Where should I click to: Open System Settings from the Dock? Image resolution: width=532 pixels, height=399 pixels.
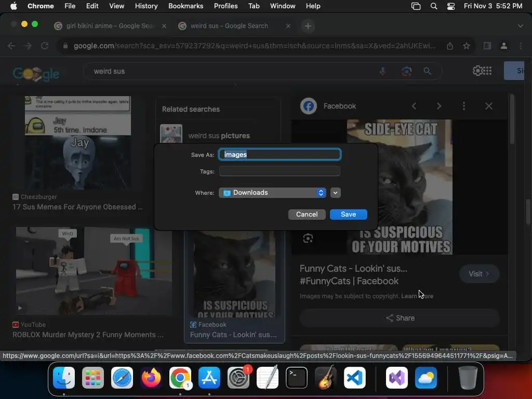[238, 378]
